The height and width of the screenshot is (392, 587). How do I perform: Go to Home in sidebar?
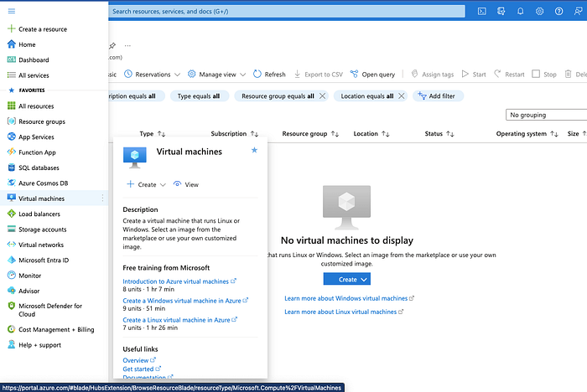click(27, 44)
